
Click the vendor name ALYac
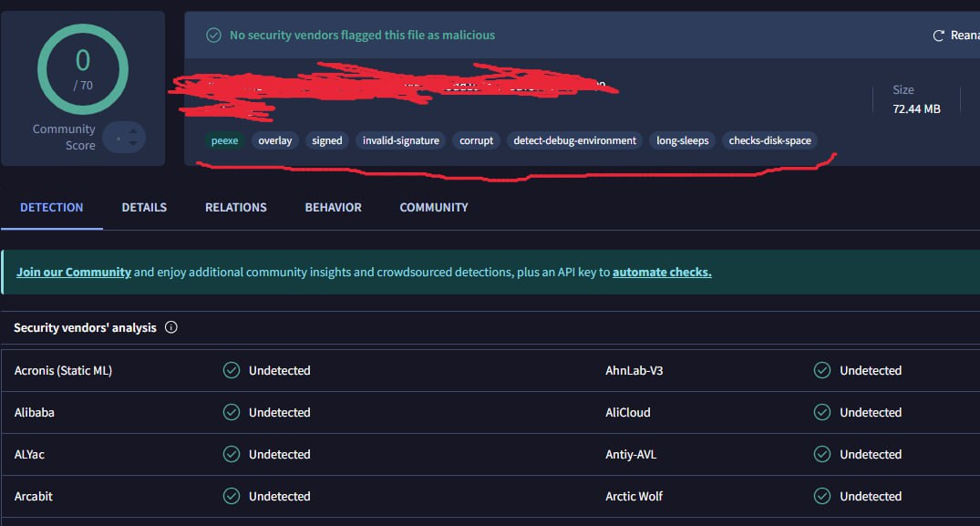[x=29, y=454]
